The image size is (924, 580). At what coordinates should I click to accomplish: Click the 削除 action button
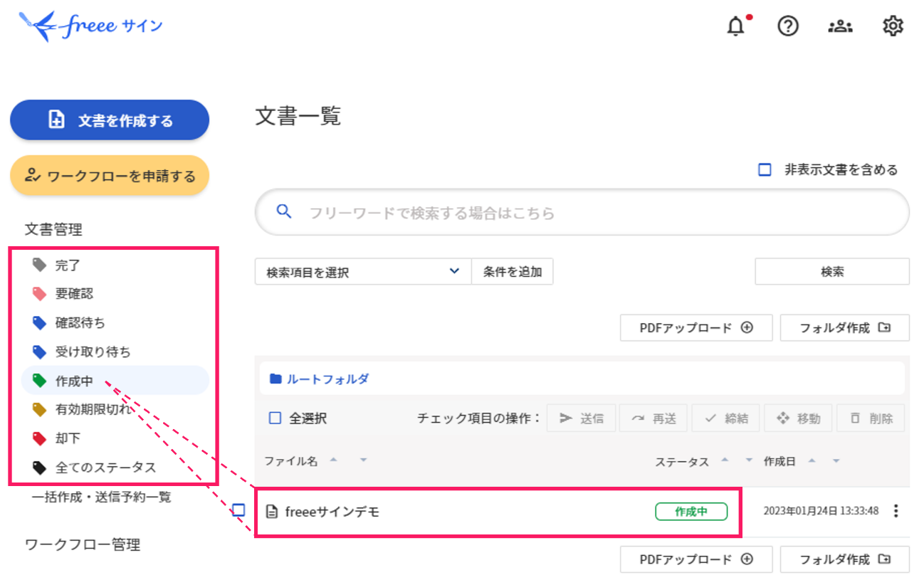coord(871,418)
